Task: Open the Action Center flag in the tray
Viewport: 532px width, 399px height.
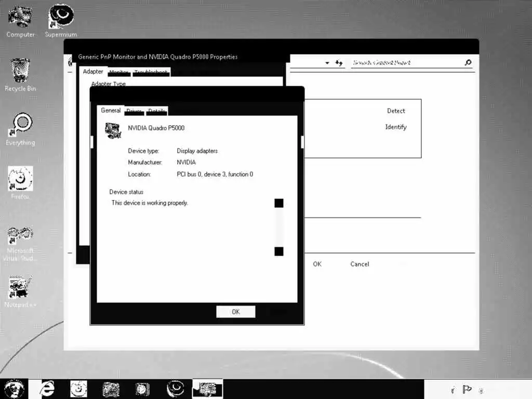Action: [x=467, y=390]
